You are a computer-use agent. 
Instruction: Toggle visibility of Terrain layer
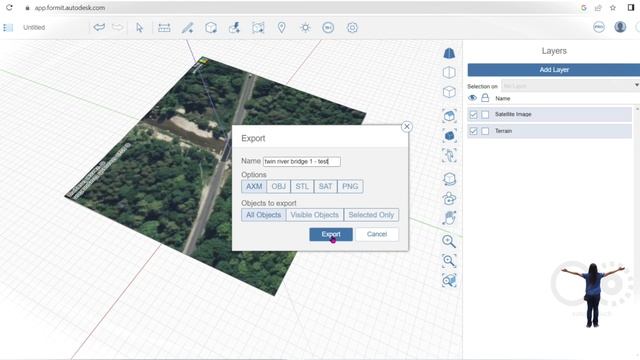tap(473, 131)
